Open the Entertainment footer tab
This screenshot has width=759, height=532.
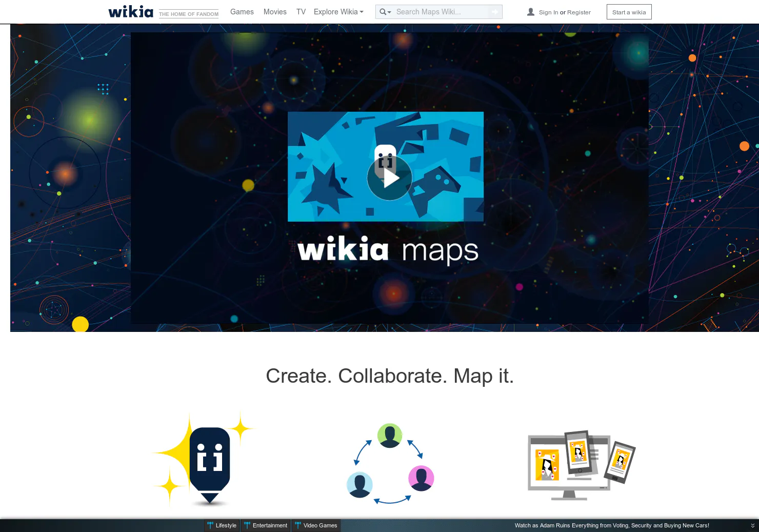[x=266, y=525]
